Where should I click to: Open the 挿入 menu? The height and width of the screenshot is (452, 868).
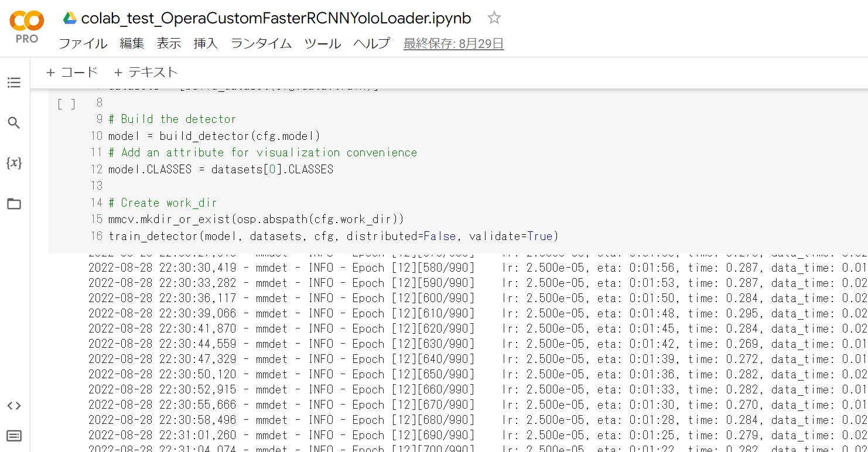[205, 43]
